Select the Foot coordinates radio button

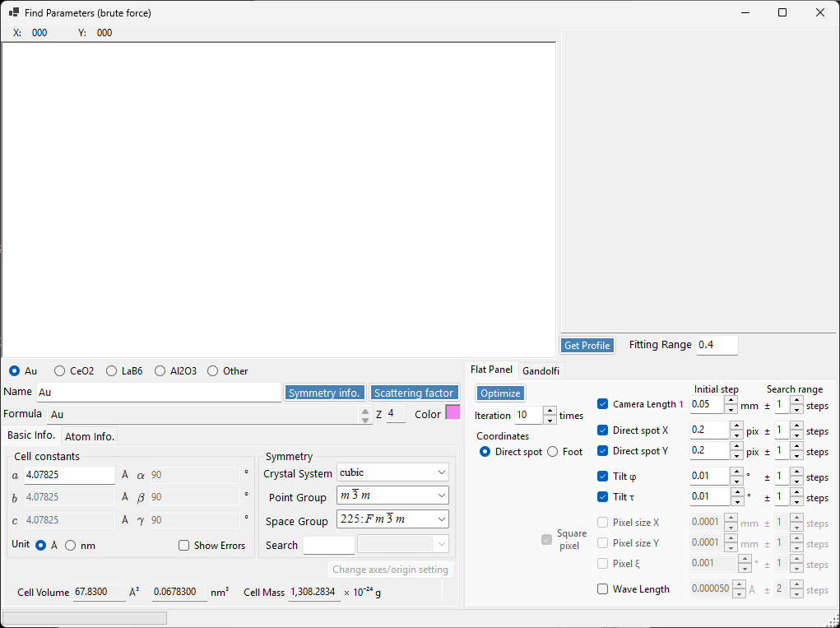click(552, 452)
